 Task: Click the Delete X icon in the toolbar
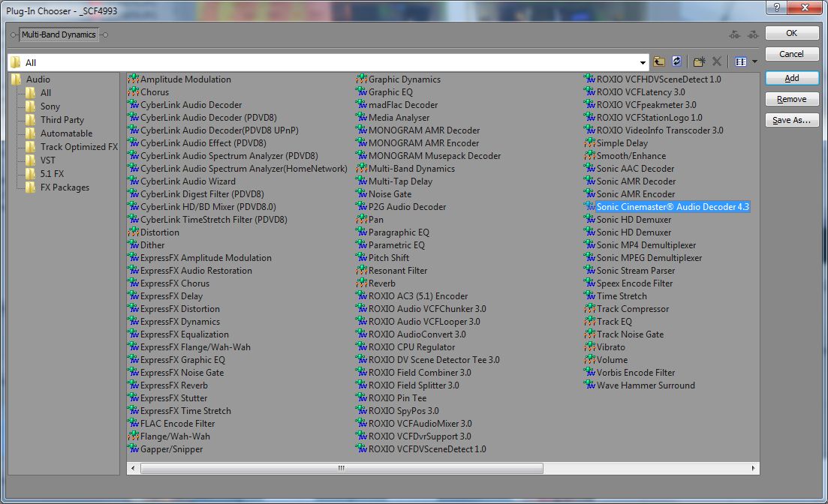pos(717,61)
